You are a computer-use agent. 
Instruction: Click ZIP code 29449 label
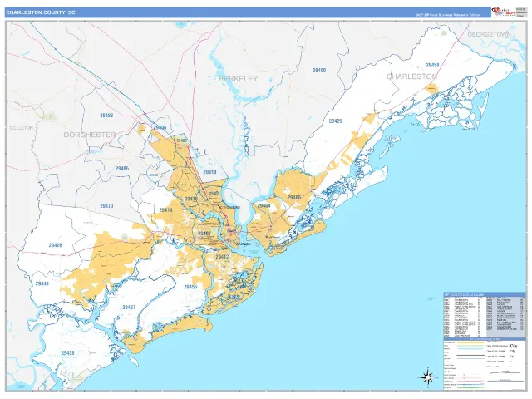[42, 283]
